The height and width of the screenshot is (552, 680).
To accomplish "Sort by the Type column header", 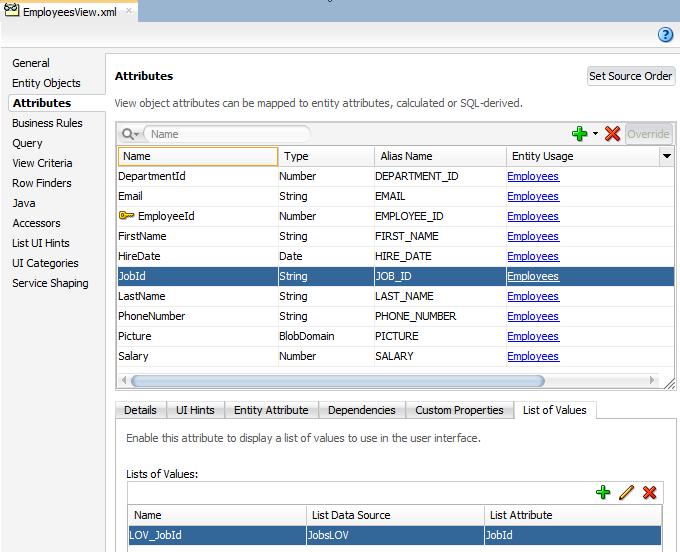I will (x=326, y=156).
